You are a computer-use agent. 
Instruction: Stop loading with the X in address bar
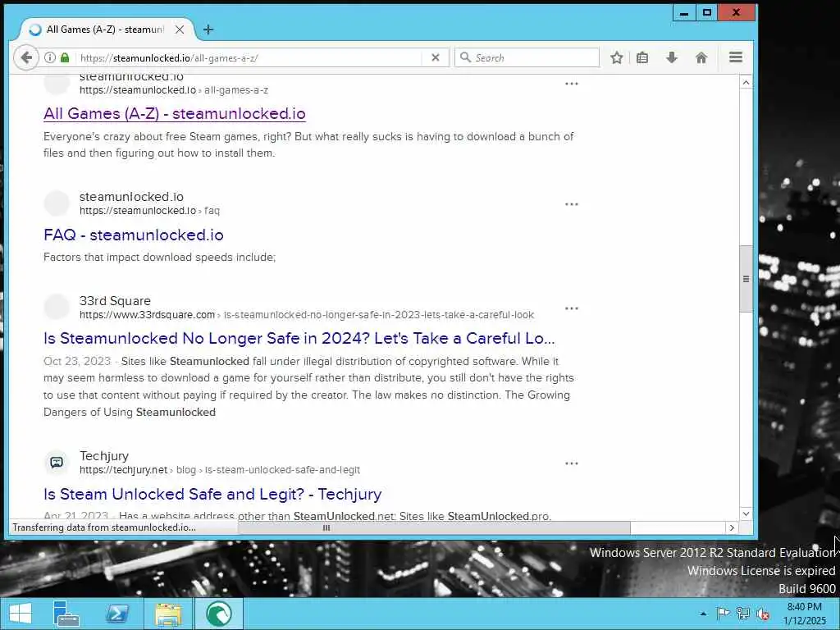pos(436,57)
